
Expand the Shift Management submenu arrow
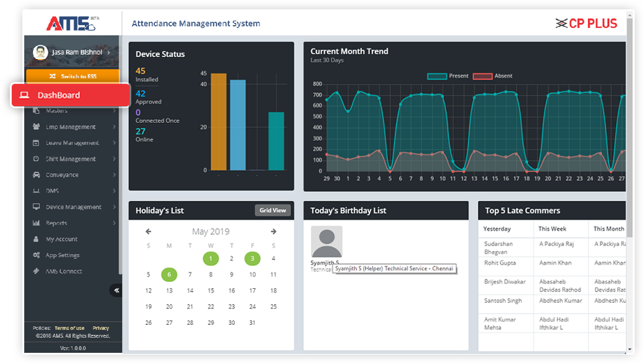click(x=114, y=159)
